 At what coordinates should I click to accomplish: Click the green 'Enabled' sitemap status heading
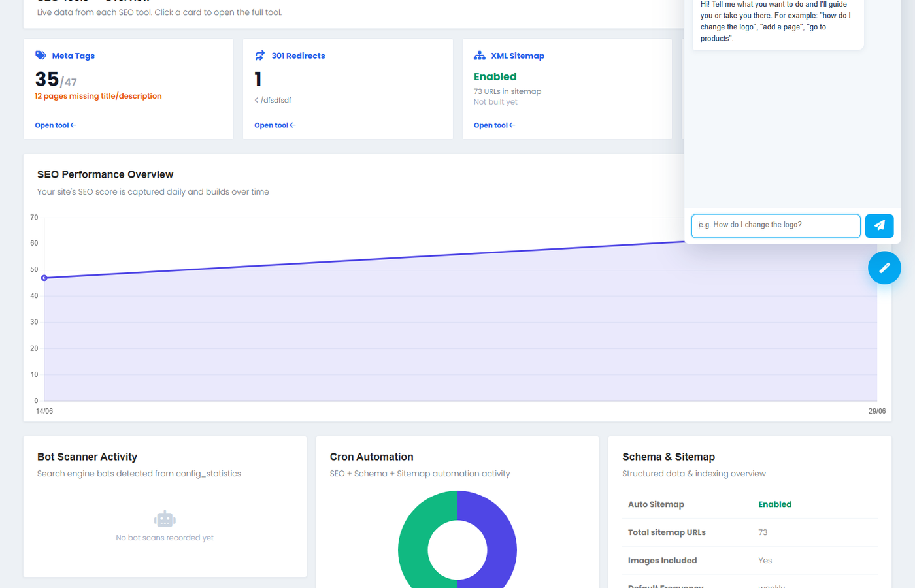pos(495,76)
